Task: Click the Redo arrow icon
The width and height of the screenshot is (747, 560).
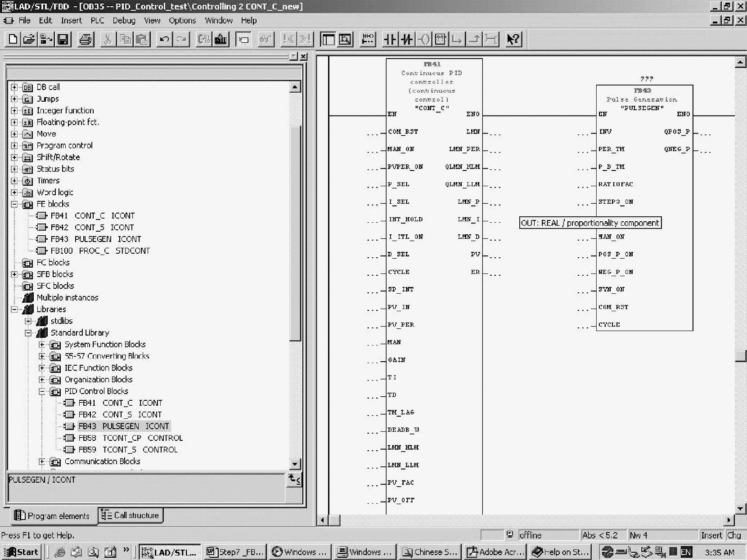Action: tap(181, 40)
